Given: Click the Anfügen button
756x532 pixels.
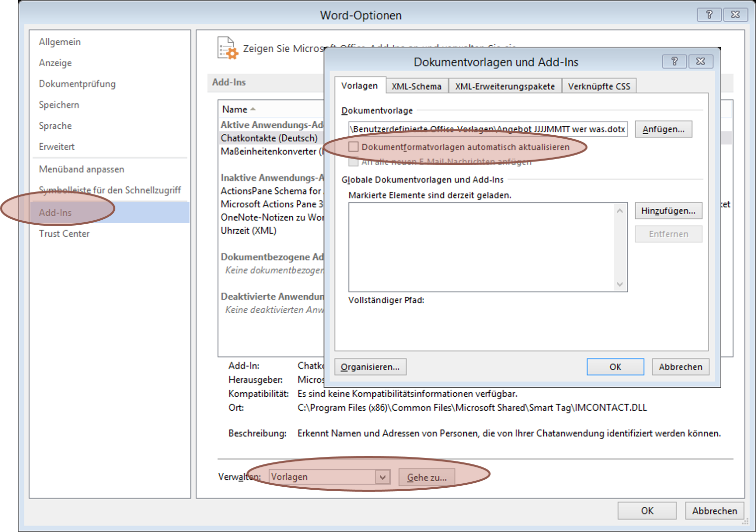Looking at the screenshot, I should 663,129.
